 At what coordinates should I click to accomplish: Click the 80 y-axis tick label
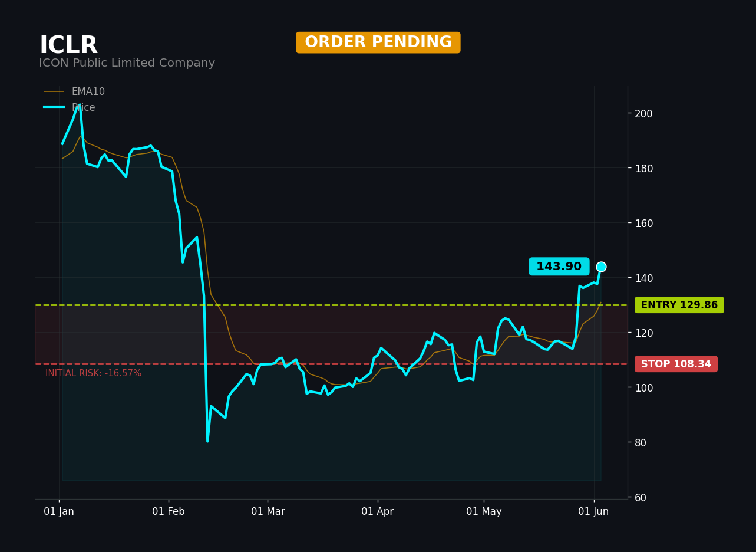pyautogui.click(x=641, y=442)
